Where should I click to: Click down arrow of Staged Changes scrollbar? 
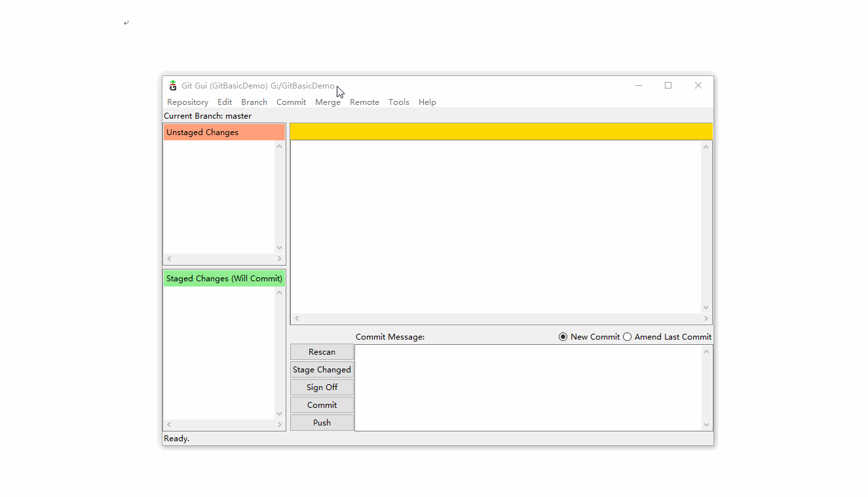[x=280, y=414]
